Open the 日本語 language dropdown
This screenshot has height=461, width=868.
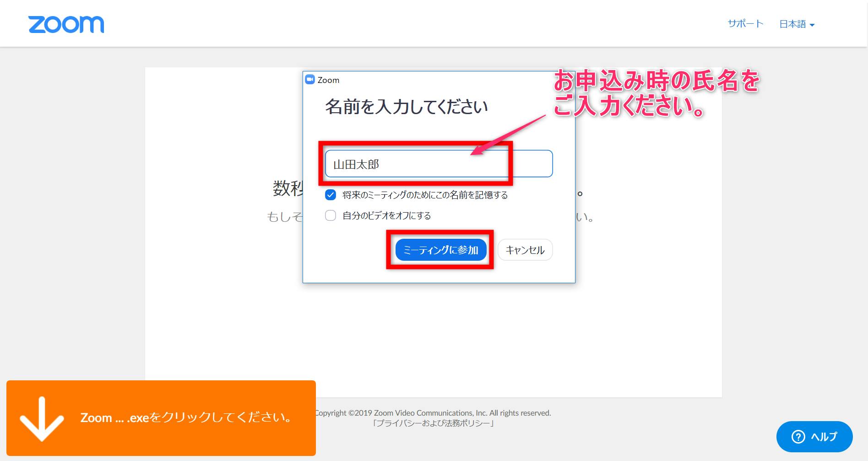coord(792,24)
